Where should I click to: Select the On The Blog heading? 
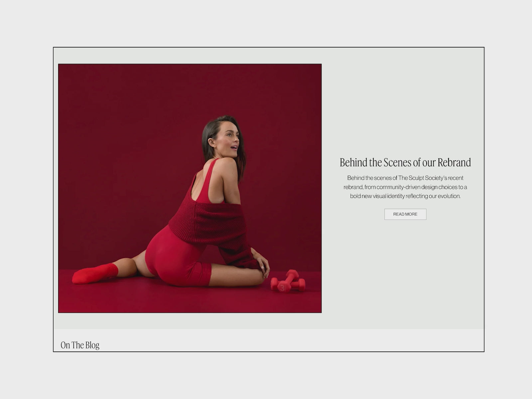coord(80,345)
